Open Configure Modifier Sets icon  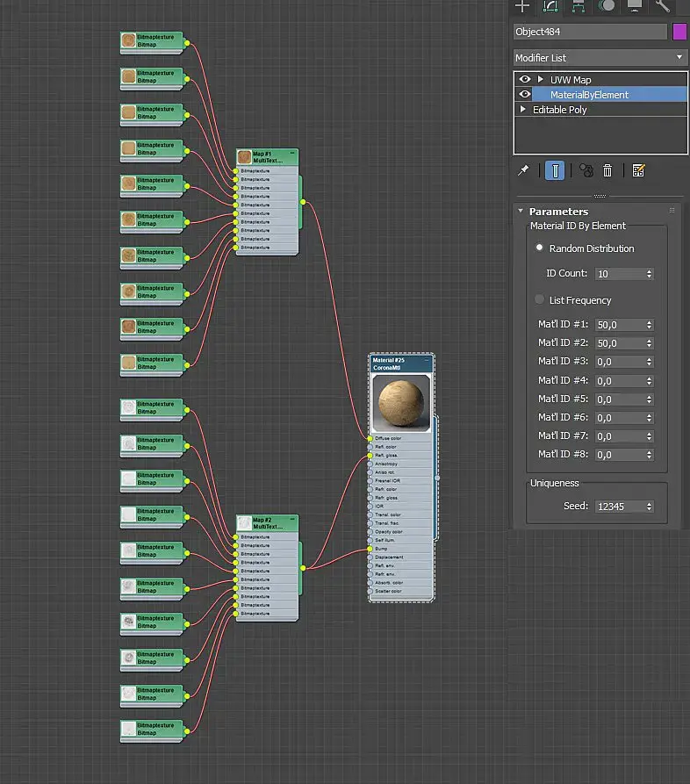(638, 170)
